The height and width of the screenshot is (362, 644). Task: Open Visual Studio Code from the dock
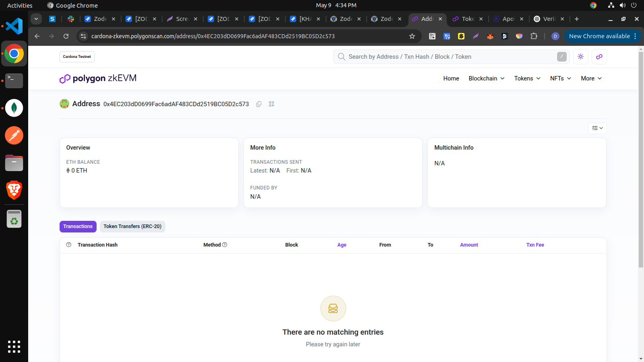coord(14,26)
